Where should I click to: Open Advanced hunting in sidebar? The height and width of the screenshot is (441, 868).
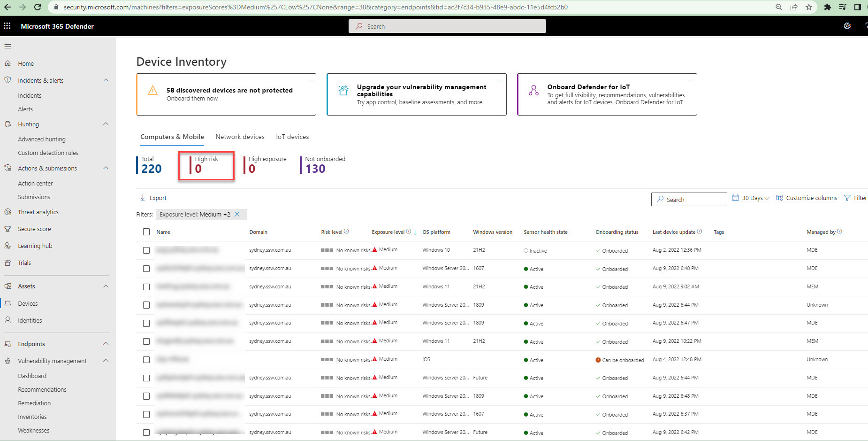(42, 139)
